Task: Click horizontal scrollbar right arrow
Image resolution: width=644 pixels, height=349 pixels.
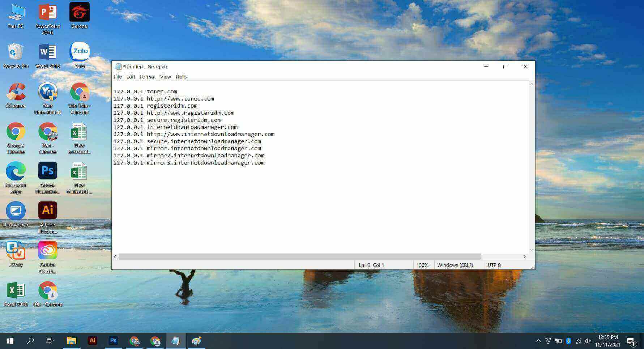Action: click(x=525, y=256)
